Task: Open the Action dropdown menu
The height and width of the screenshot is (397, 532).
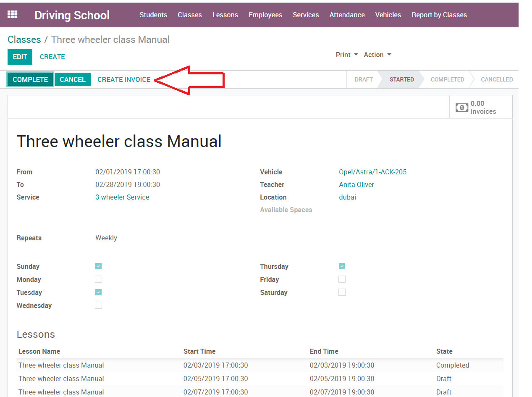Action: [x=377, y=55]
